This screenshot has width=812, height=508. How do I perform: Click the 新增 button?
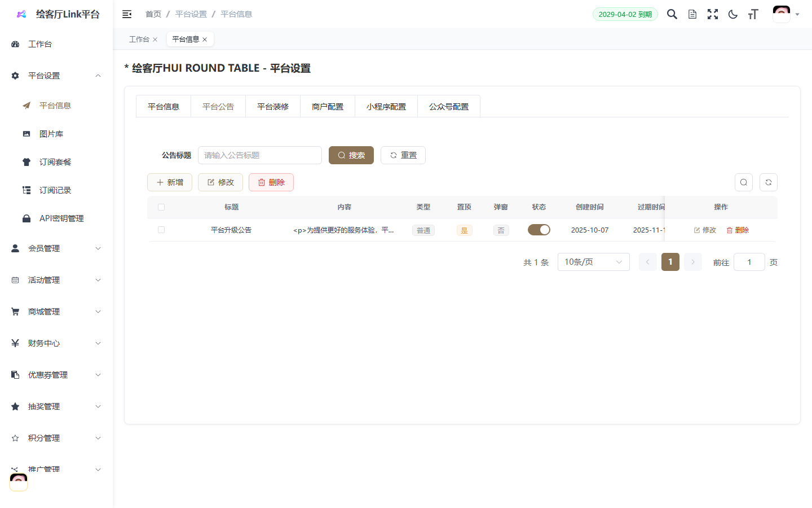[x=170, y=182]
